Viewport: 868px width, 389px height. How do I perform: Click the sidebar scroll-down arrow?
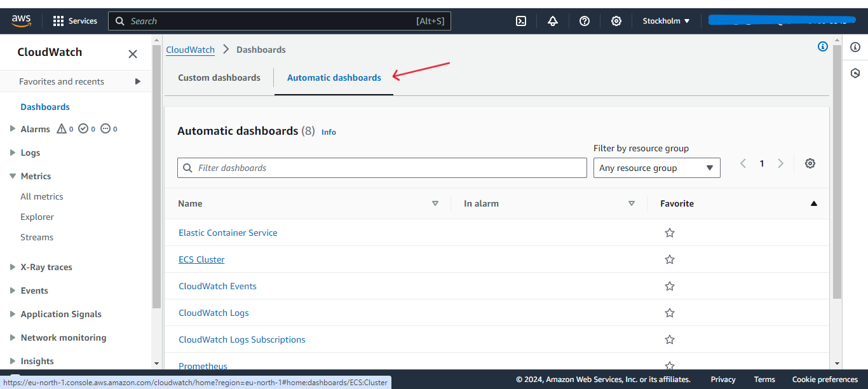point(156,364)
